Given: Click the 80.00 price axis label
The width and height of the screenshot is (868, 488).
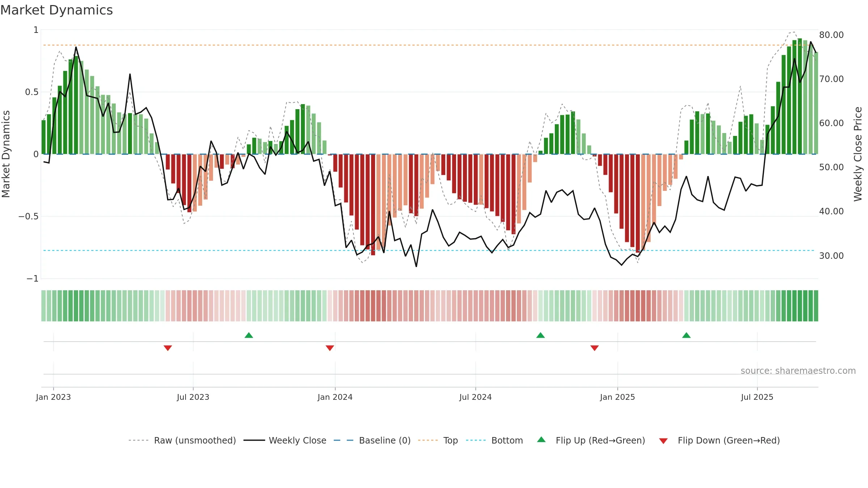Looking at the screenshot, I should [x=831, y=35].
